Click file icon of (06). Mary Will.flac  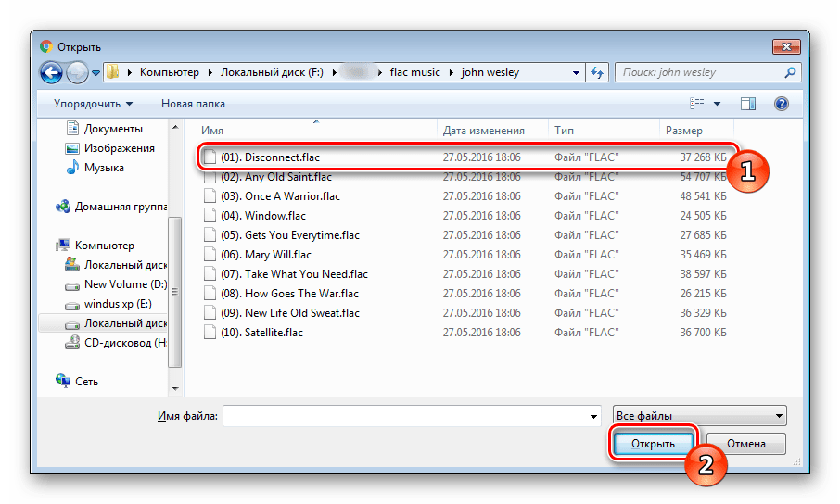coord(210,255)
